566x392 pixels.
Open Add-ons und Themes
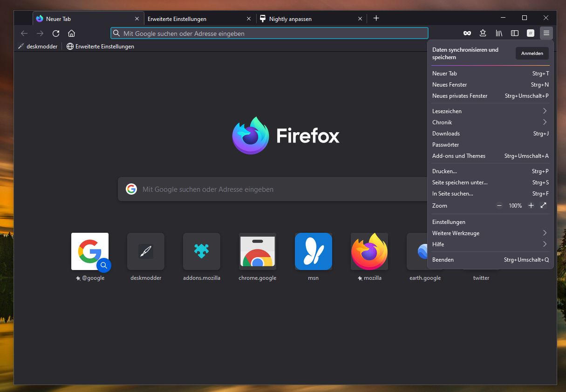(x=491, y=156)
